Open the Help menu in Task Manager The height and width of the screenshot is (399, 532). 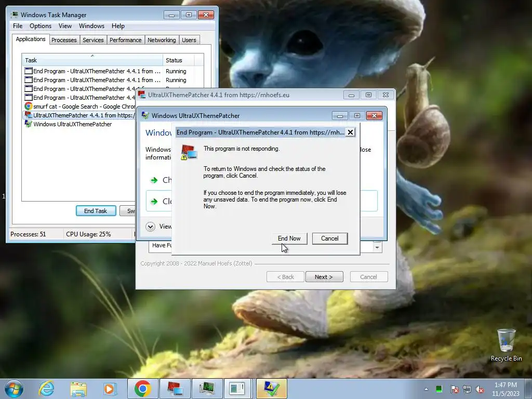click(118, 26)
